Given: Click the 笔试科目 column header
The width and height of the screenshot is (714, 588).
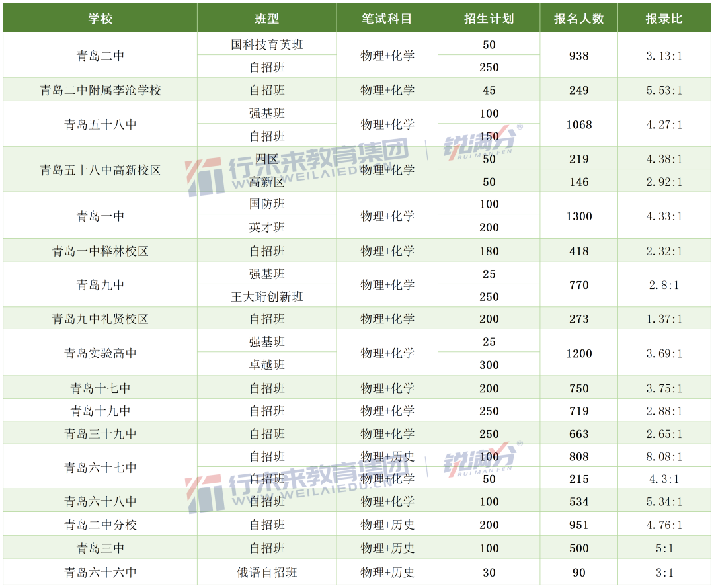Looking at the screenshot, I should coord(387,19).
